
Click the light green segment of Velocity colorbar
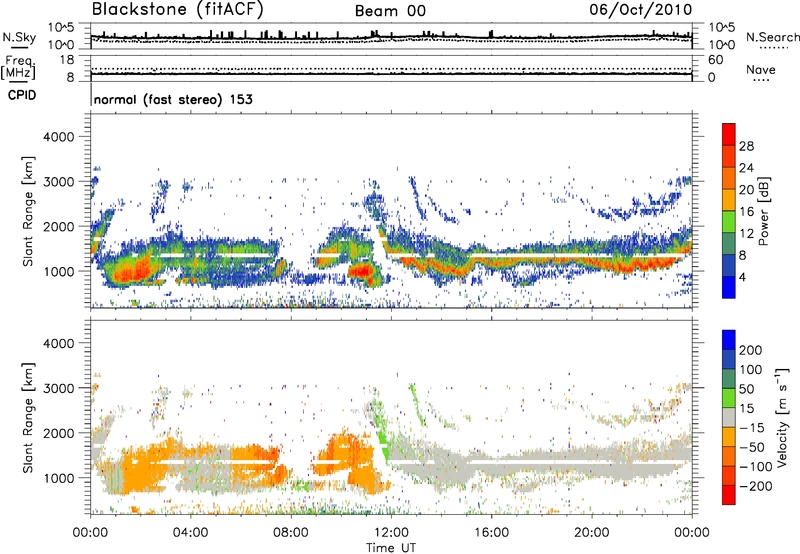(729, 398)
